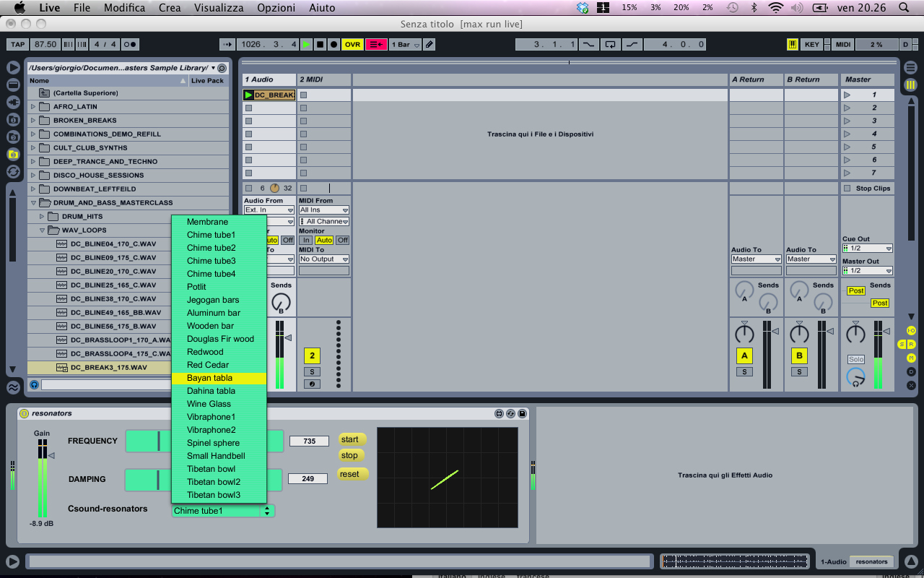Toggle the computer MIDI keyboard icon
924x578 pixels.
click(793, 44)
